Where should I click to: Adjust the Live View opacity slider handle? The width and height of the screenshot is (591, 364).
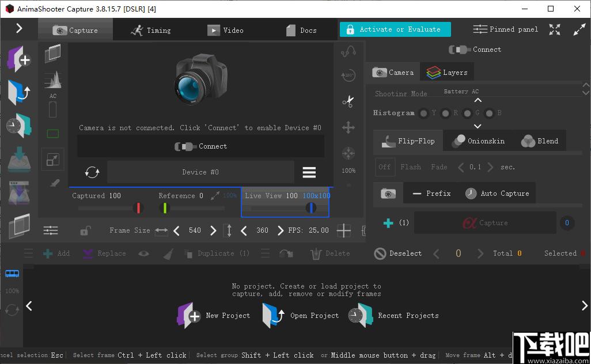(311, 207)
